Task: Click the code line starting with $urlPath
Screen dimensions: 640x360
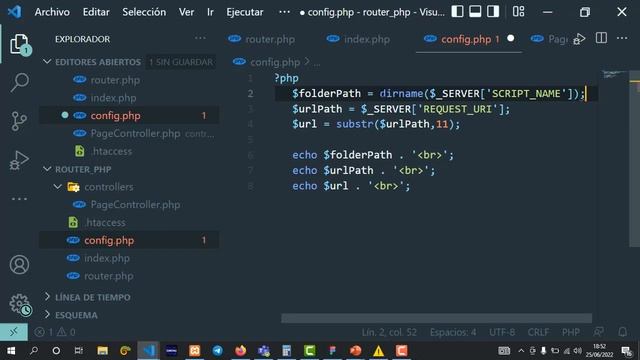Action: [401, 109]
